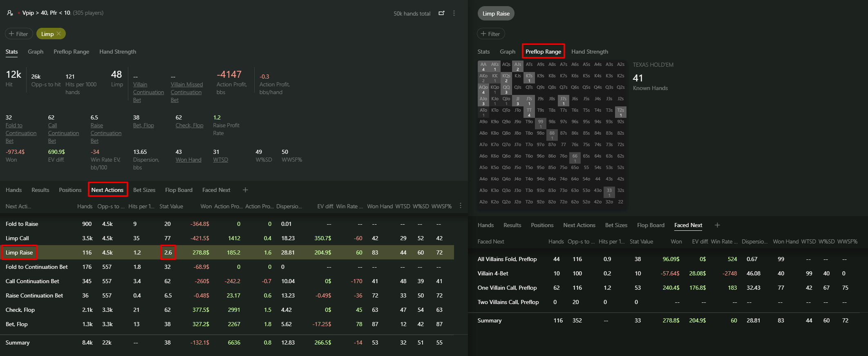
Task: Add a tab in the right panel
Action: click(x=717, y=225)
